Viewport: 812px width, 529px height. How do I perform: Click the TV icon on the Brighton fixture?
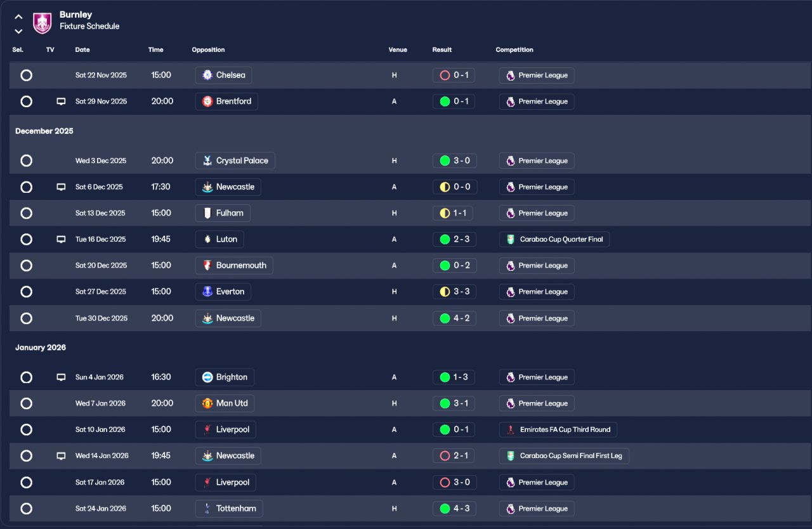point(61,377)
